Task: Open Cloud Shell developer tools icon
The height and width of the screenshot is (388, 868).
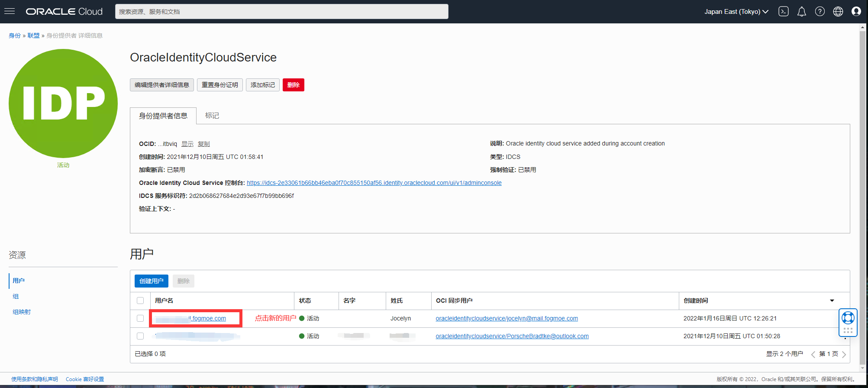Action: 784,12
